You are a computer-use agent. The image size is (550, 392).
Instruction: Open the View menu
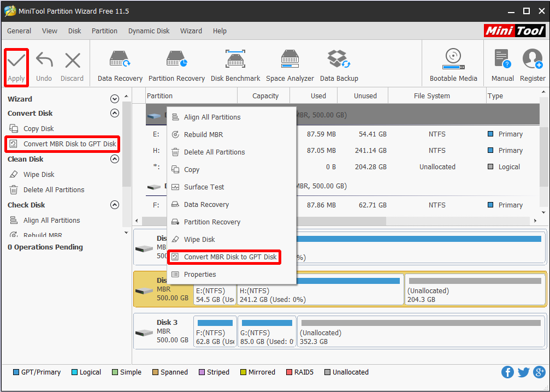50,31
